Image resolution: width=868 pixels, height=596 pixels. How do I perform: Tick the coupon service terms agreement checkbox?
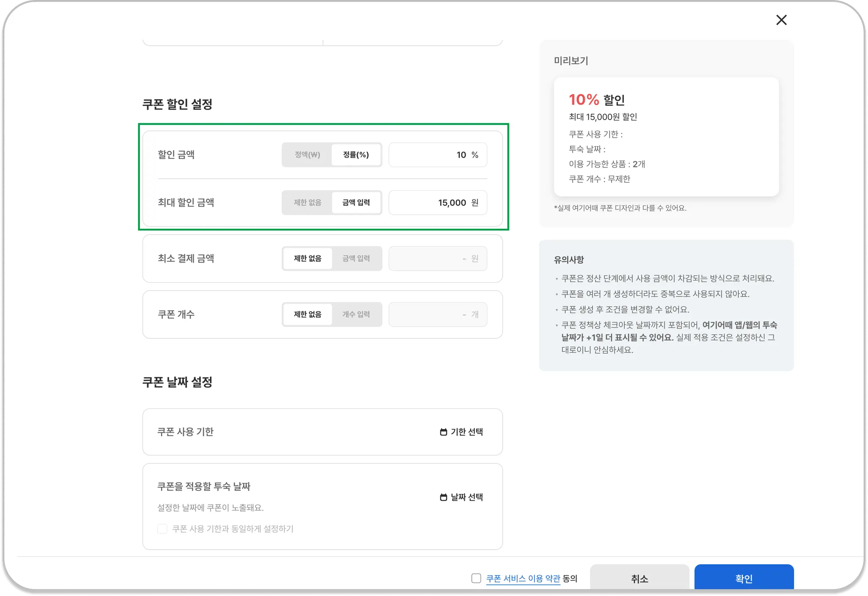tap(476, 578)
